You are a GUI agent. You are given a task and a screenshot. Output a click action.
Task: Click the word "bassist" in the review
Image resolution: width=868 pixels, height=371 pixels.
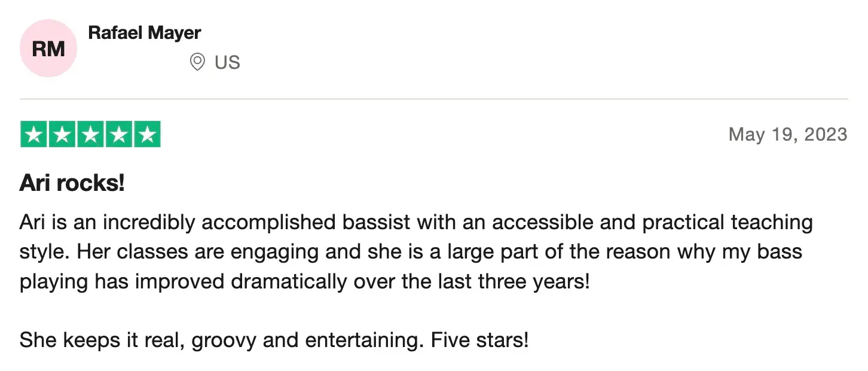376,223
